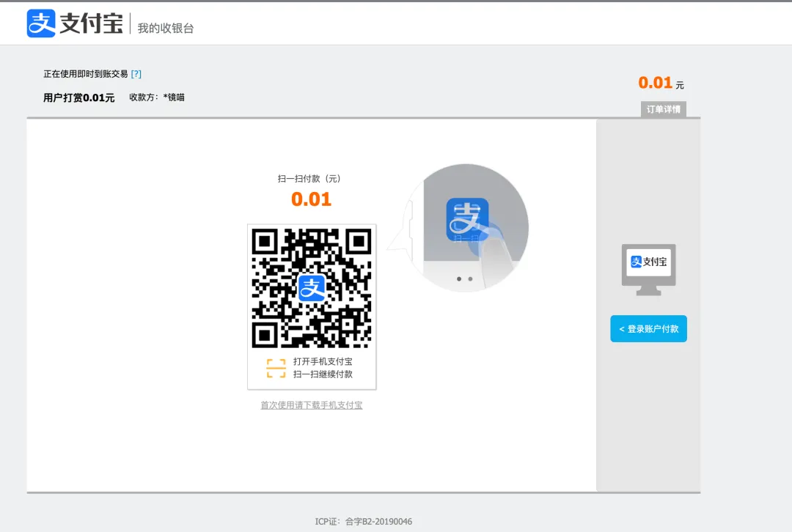This screenshot has width=792, height=532.
Task: Click the 正在使用即时到账交易 notice text
Action: point(85,74)
